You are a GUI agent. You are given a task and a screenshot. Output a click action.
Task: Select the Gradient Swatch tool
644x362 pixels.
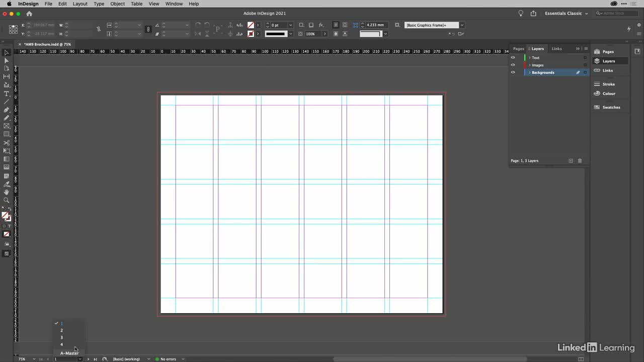7,159
